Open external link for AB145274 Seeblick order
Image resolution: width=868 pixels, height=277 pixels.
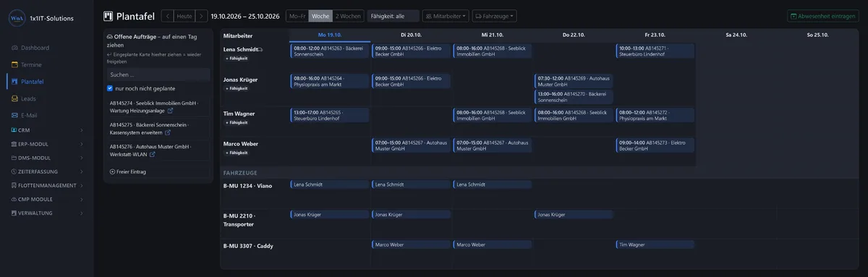pyautogui.click(x=170, y=111)
